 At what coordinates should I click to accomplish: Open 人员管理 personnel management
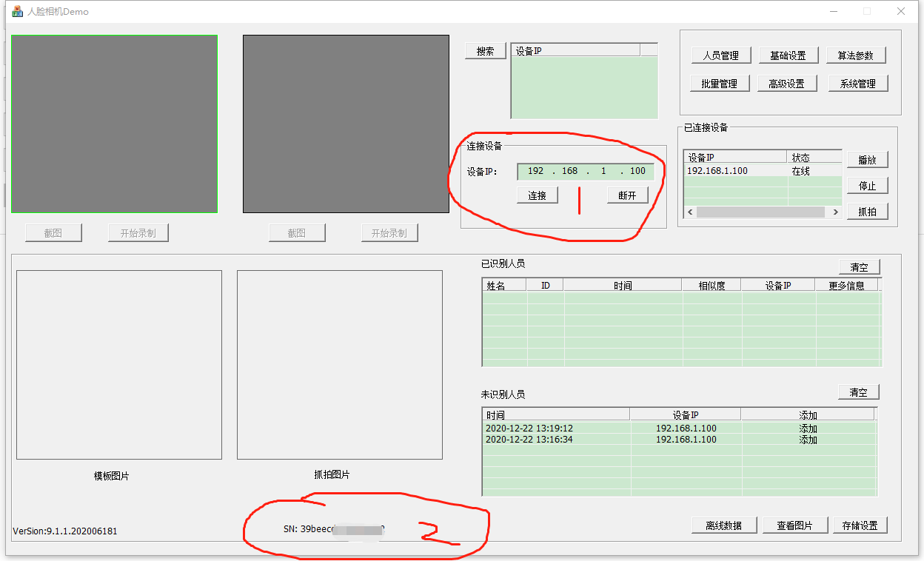[720, 56]
